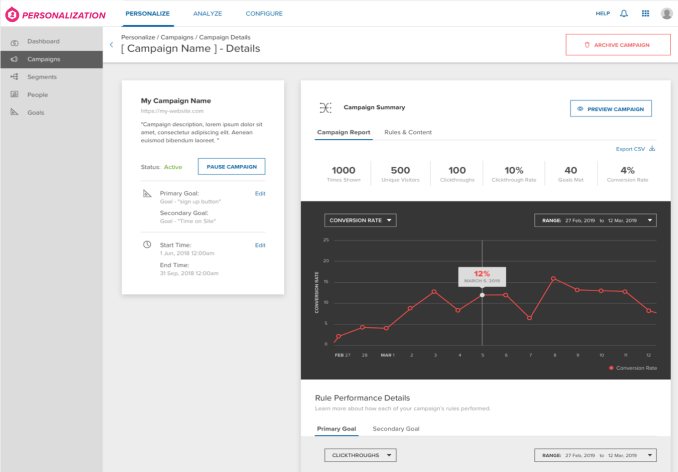Viewport: 678px width, 472px height.
Task: Switch to the Analyze tab
Action: pos(207,14)
